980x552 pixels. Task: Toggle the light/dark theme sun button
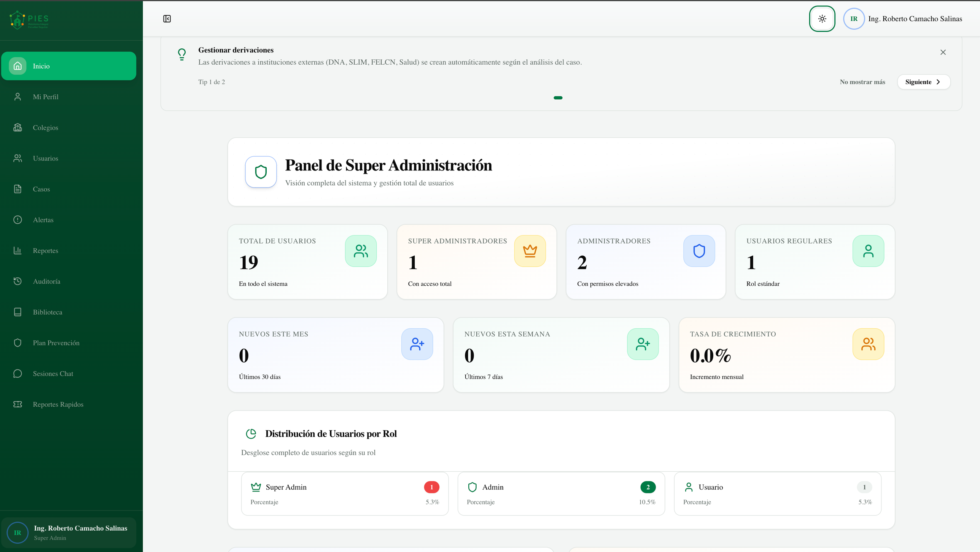[x=822, y=19]
